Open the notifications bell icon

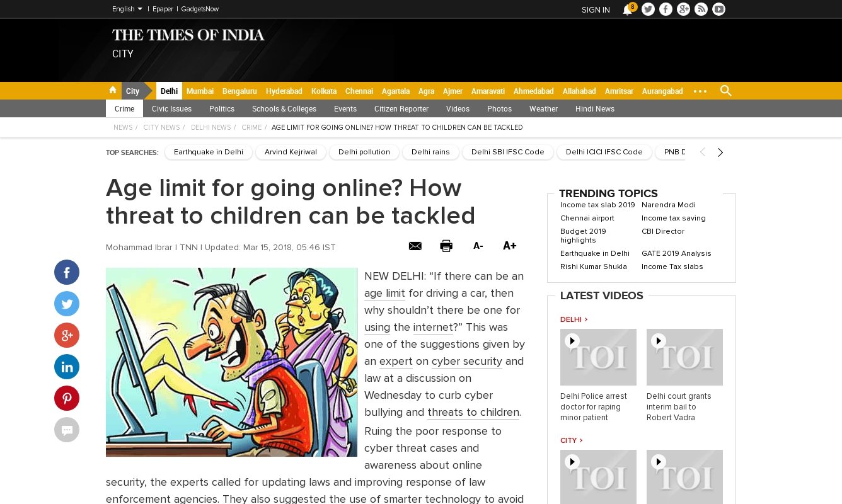[627, 9]
